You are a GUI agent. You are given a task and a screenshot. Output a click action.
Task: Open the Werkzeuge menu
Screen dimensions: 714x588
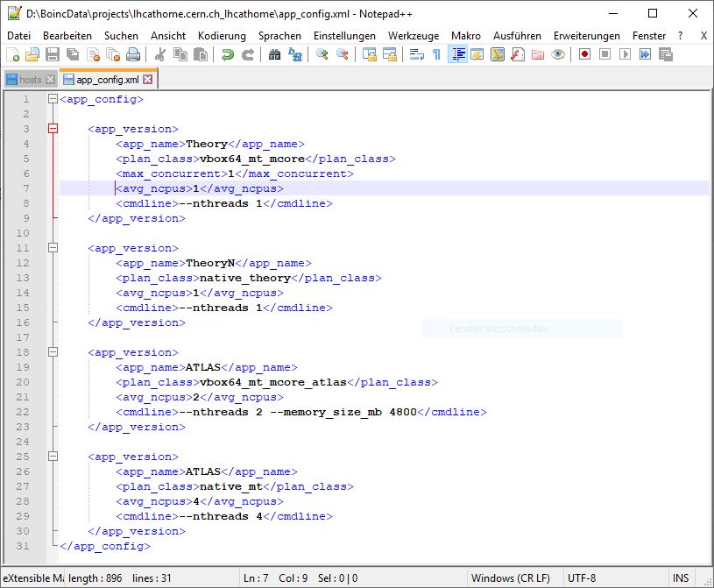click(x=414, y=36)
